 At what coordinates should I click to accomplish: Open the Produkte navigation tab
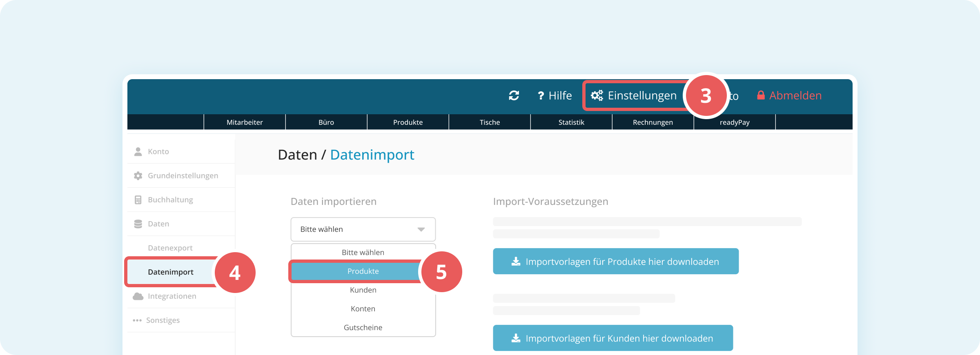click(x=408, y=122)
